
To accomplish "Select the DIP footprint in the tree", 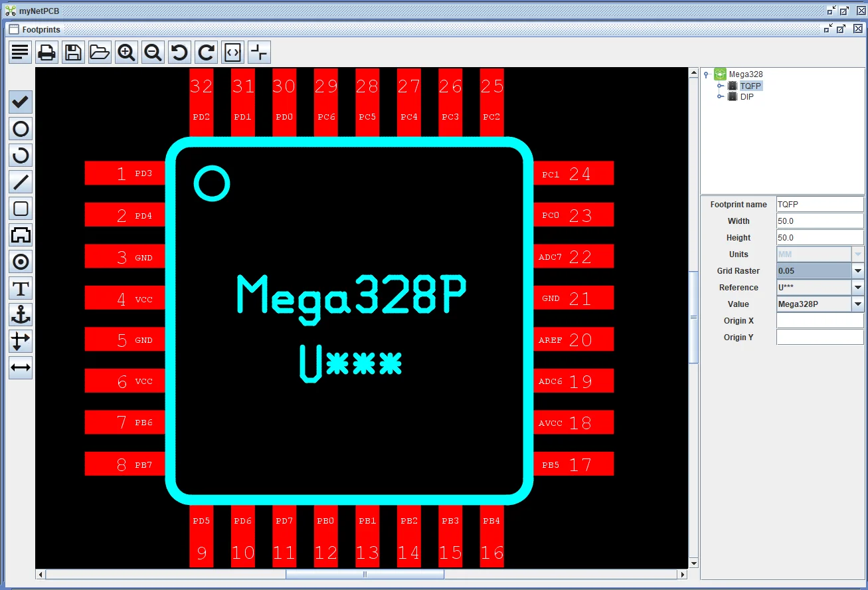I will coord(747,96).
